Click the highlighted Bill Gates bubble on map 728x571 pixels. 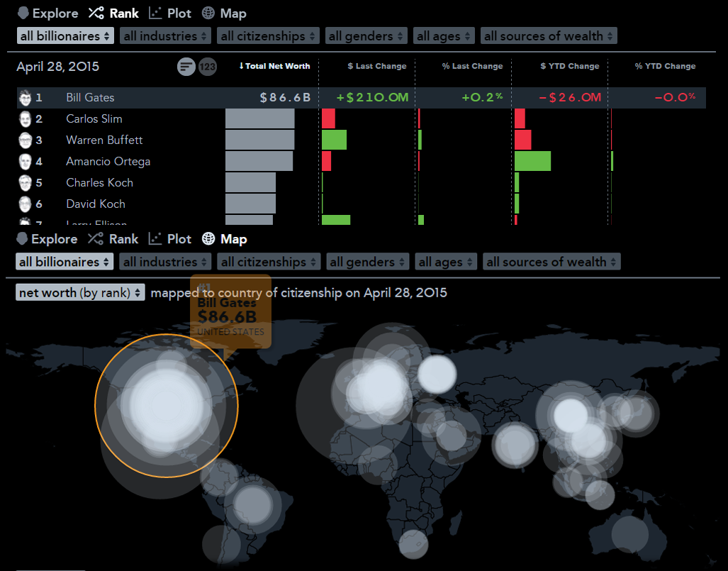tap(167, 406)
